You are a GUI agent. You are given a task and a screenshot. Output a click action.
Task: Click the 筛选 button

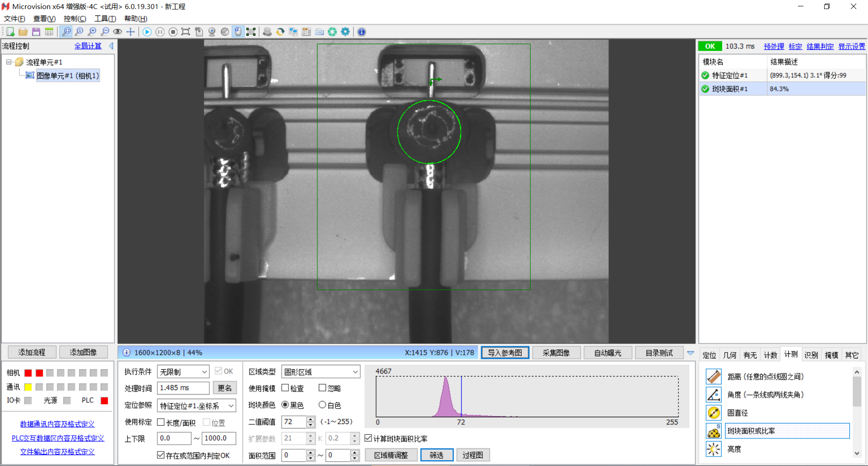[x=437, y=455]
